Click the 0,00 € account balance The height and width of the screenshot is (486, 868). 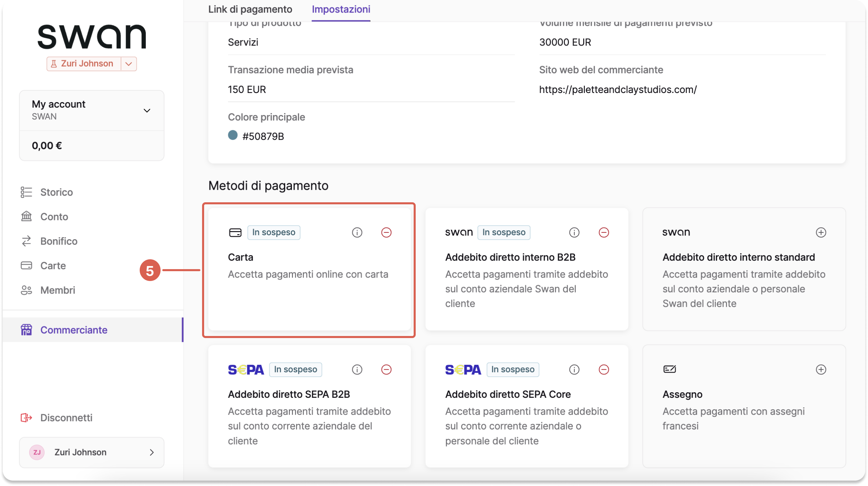pos(47,146)
